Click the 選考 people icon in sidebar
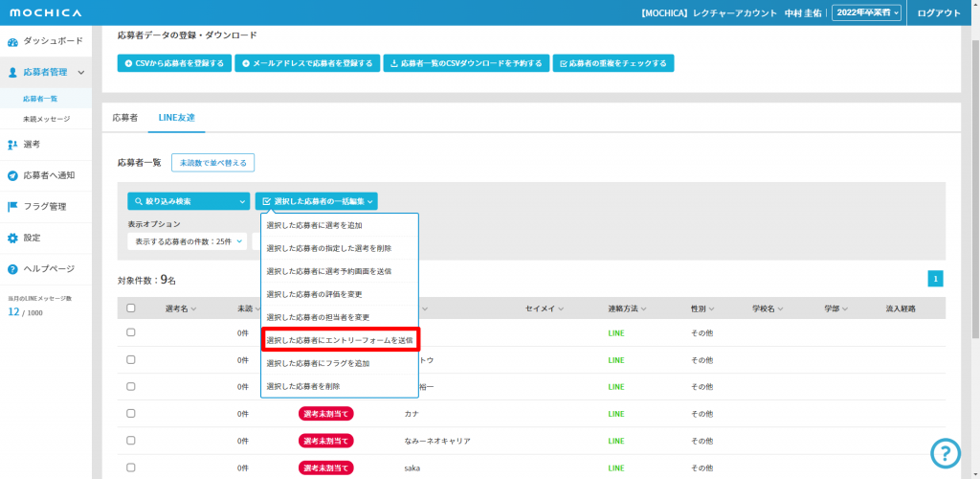 (x=12, y=145)
